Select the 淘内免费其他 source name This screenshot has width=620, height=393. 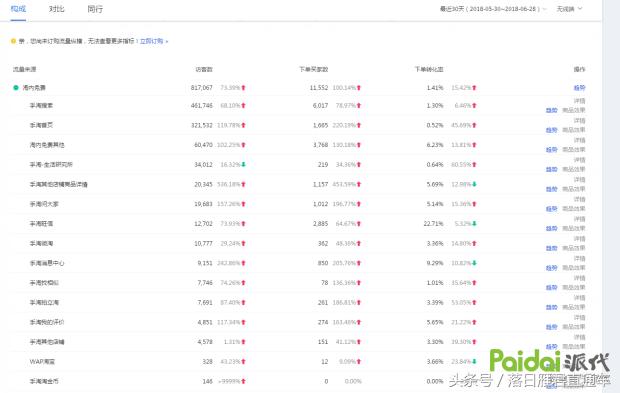pos(47,145)
